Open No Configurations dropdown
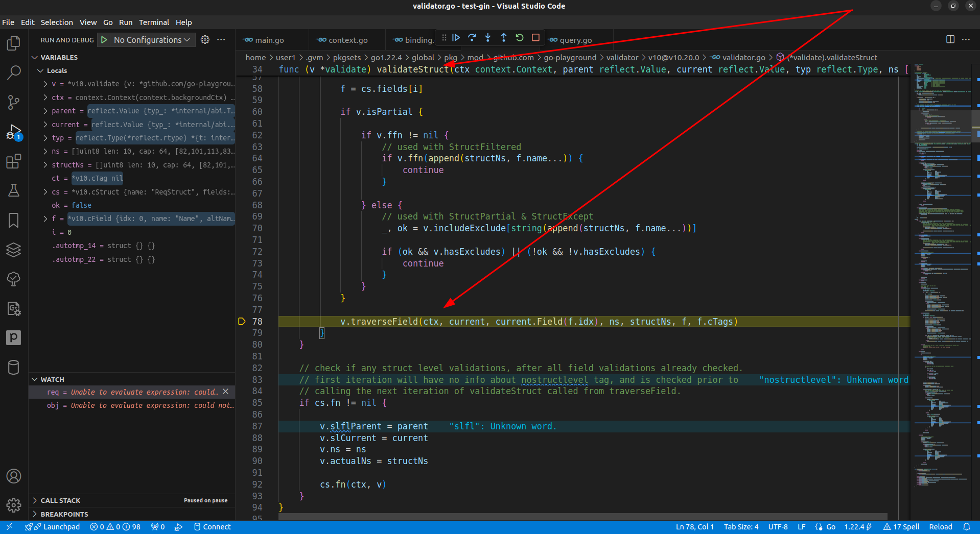Image resolution: width=980 pixels, height=534 pixels. [x=152, y=40]
